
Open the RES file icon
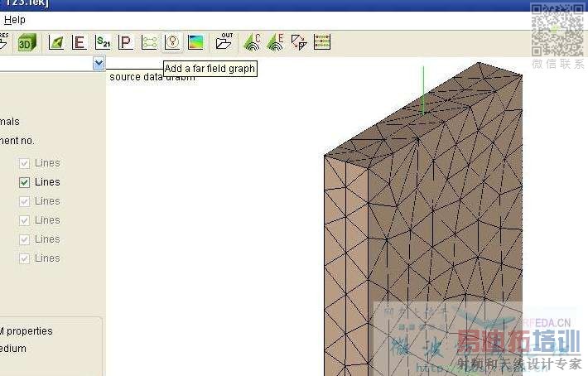pos(3,41)
